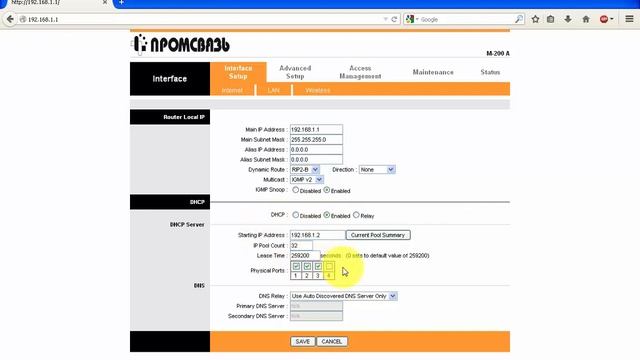The image size is (640, 360).
Task: Open the Multicast IGMP dropdown
Action: pos(307,180)
